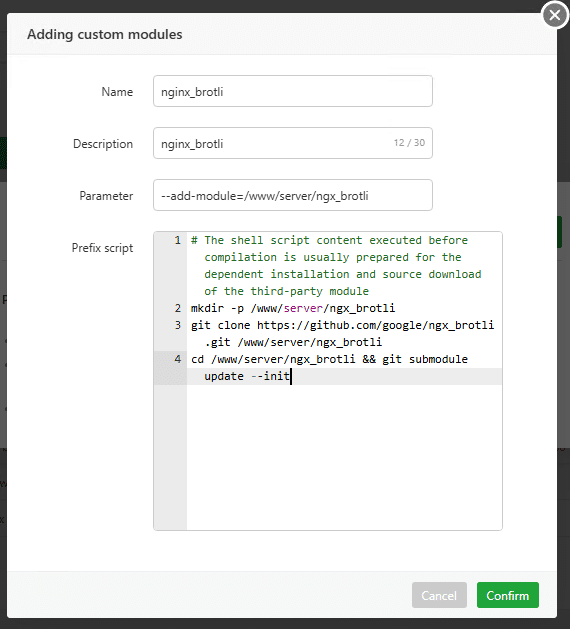Cancel the custom module dialog

click(439, 595)
